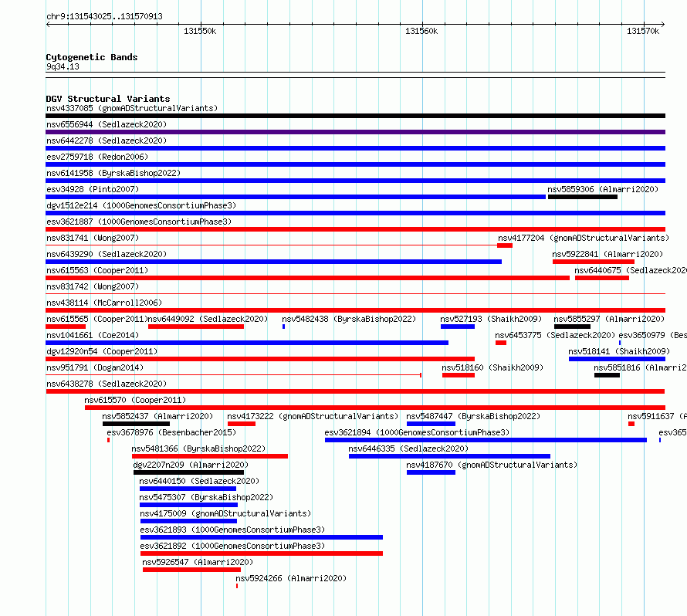Click the esv3621892 red variant bar
This screenshot has height=616, width=687.
tap(262, 553)
